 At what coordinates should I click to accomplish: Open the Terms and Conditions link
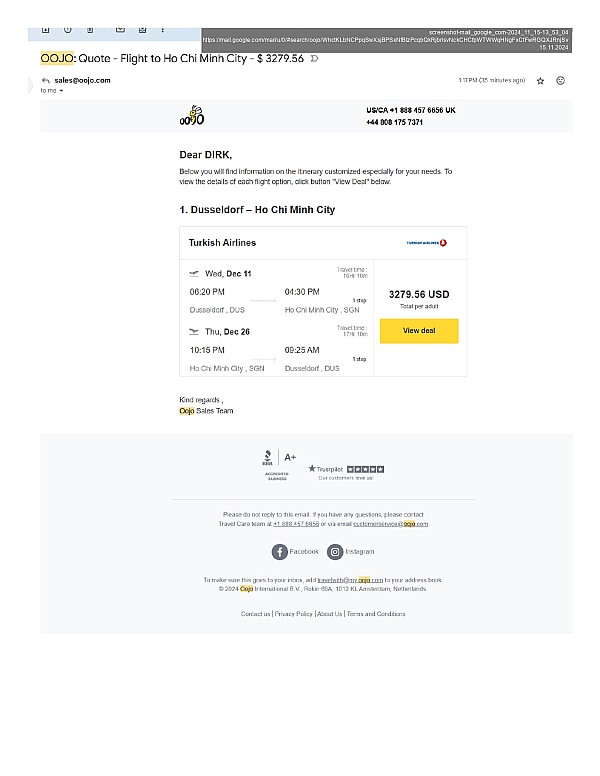(376, 614)
